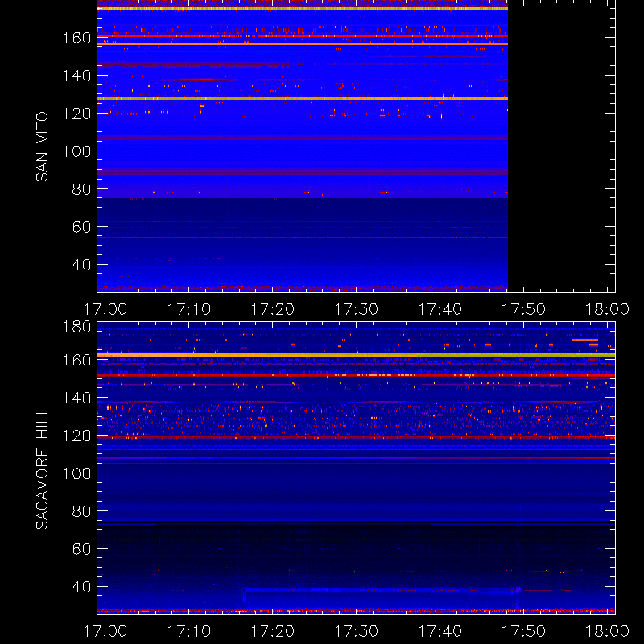The width and height of the screenshot is (644, 644).
Task: Click 18:00 time label under San Vito plot
Action: click(x=607, y=309)
